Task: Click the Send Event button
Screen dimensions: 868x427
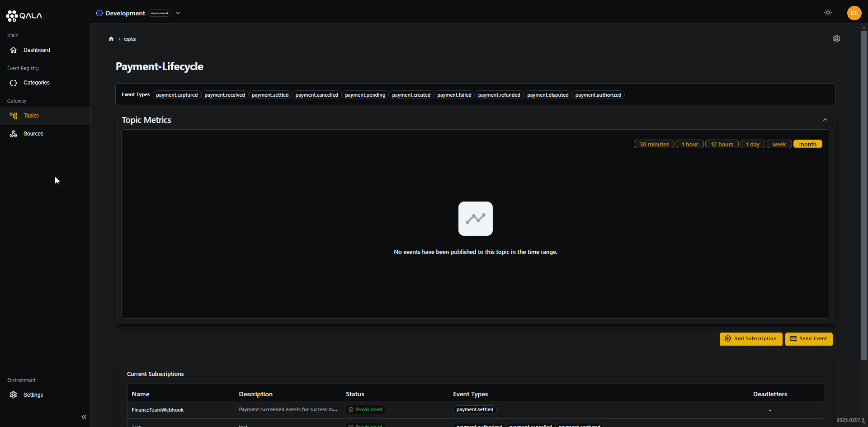Action: tap(809, 339)
